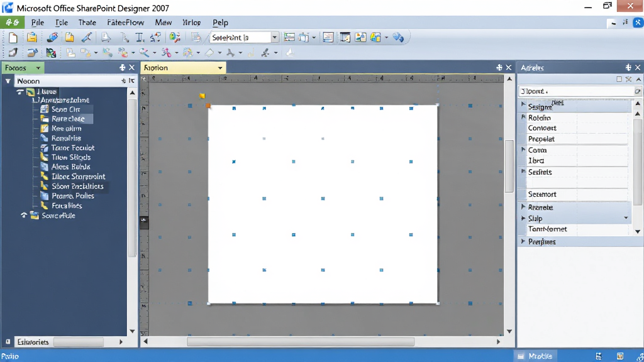Image resolution: width=644 pixels, height=362 pixels.
Task: Click the canvas vertical scrollbar thumb
Action: coord(509,166)
